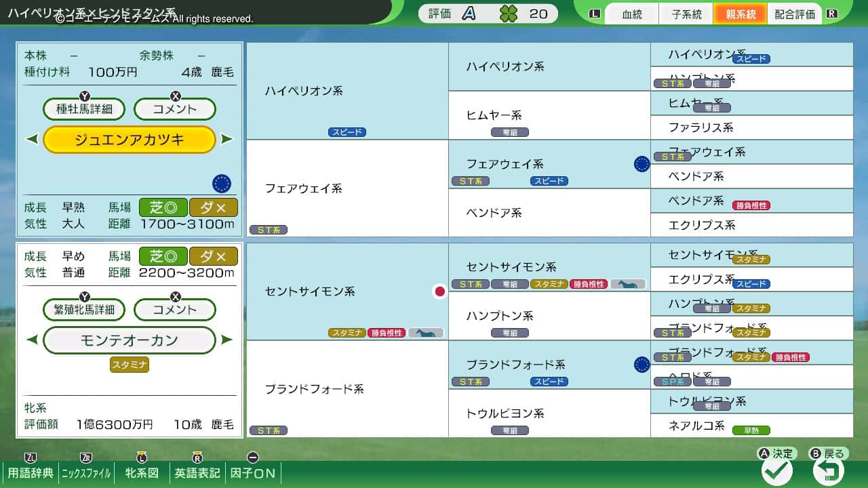Screen dimensions: 868x488
Task: Open the 用語辞典 glossary
Action: point(30,473)
